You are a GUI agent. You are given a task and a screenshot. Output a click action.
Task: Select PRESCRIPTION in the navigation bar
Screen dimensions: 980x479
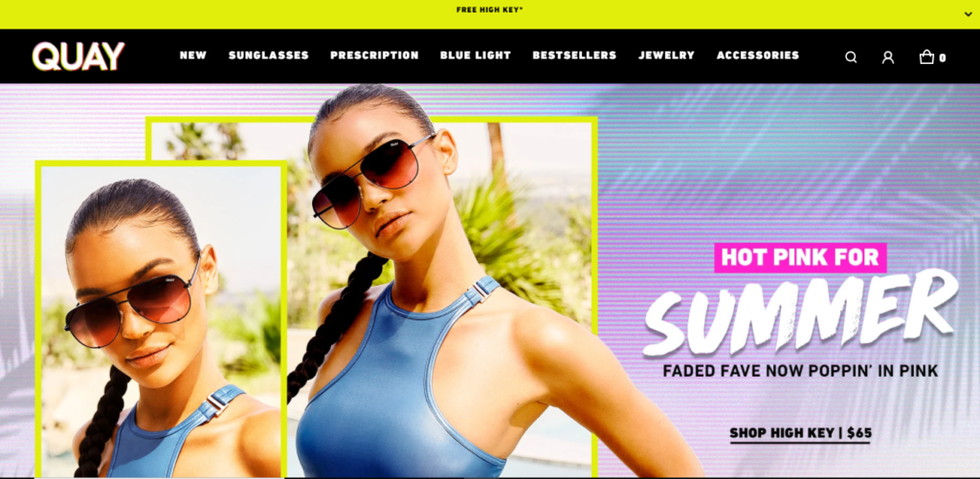374,54
